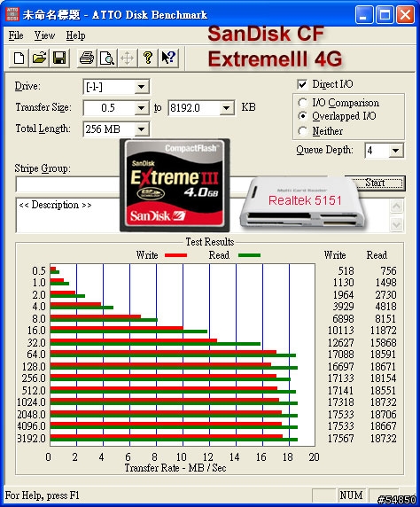The height and width of the screenshot is (507, 420).
Task: Click write value 10113 for 16.0 row
Action: tap(341, 331)
